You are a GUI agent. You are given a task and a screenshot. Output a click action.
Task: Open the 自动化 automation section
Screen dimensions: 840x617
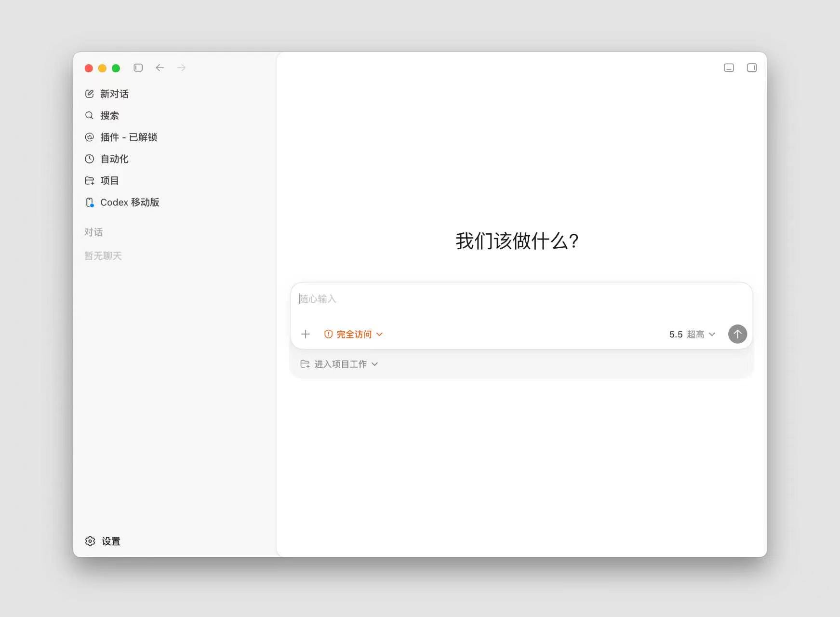pos(107,159)
